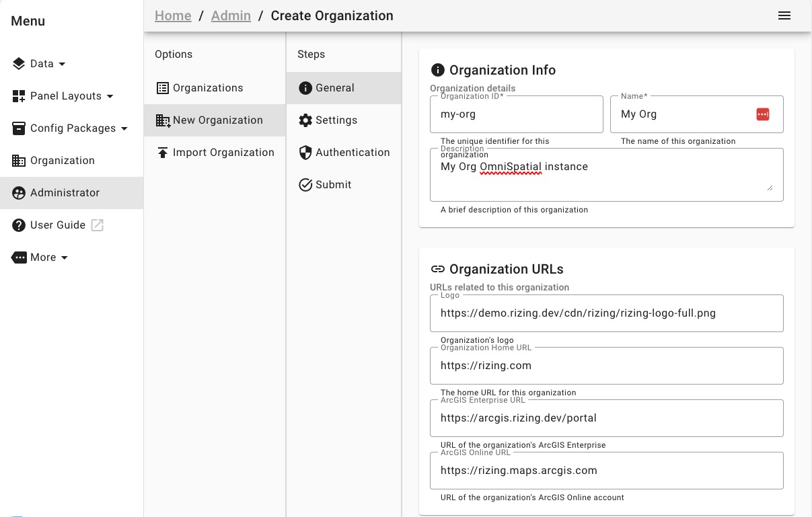The height and width of the screenshot is (517, 812).
Task: Follow the Admin breadcrumb link
Action: pyautogui.click(x=231, y=15)
